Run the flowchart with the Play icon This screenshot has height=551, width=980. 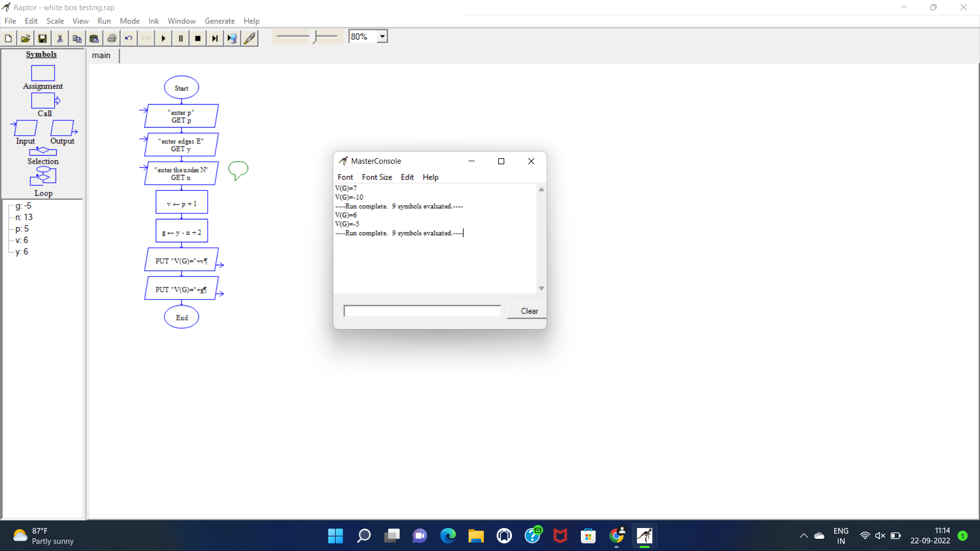163,38
